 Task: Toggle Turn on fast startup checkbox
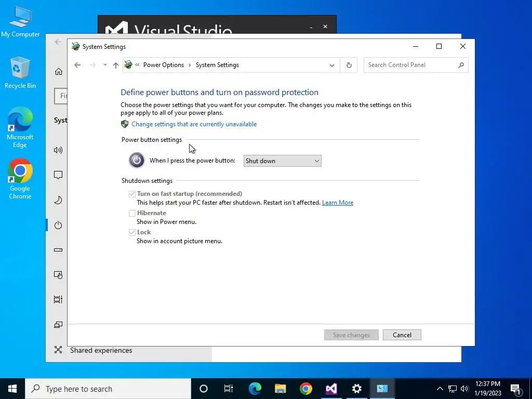point(132,194)
